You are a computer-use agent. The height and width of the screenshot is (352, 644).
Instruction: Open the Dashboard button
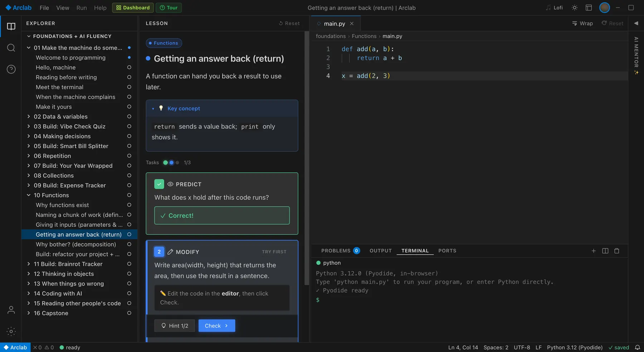(133, 8)
